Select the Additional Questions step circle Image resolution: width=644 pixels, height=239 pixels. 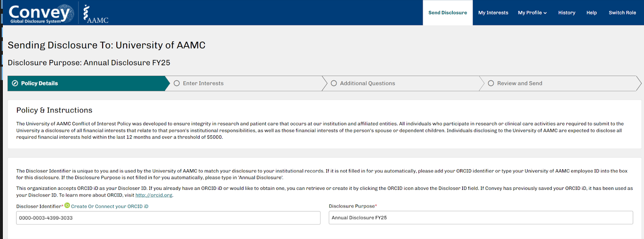coord(334,83)
